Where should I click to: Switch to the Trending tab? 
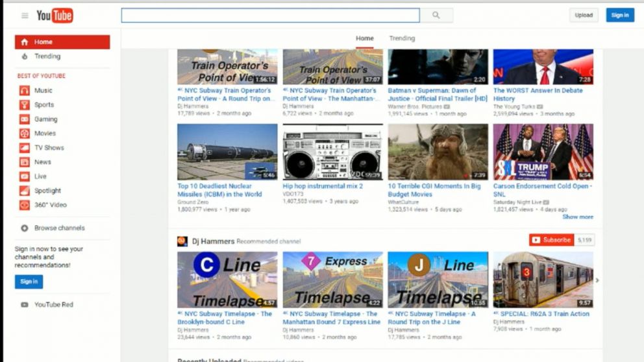402,38
